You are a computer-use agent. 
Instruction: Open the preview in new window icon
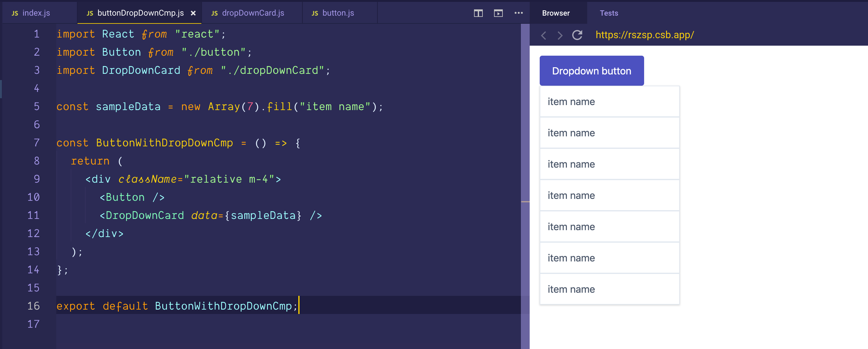pyautogui.click(x=498, y=13)
